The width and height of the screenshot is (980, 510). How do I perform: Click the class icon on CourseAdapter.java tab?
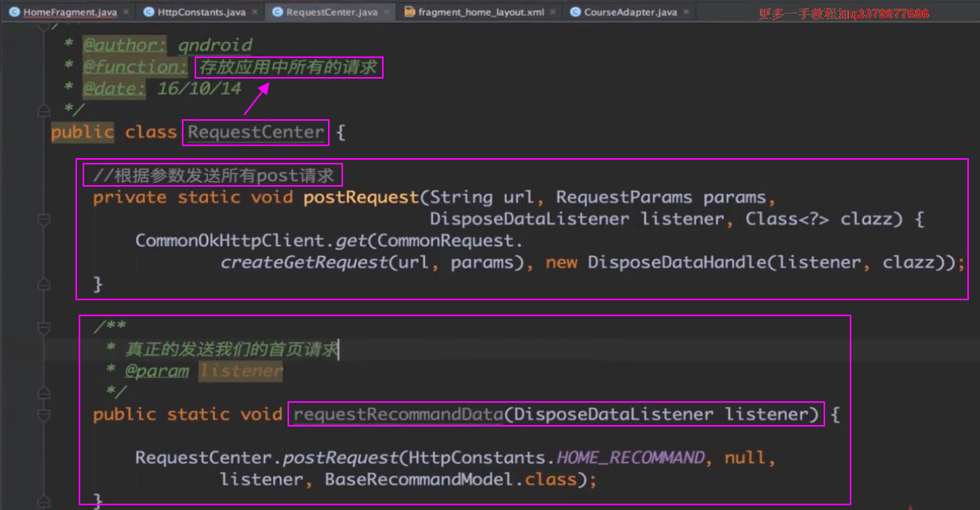(575, 13)
